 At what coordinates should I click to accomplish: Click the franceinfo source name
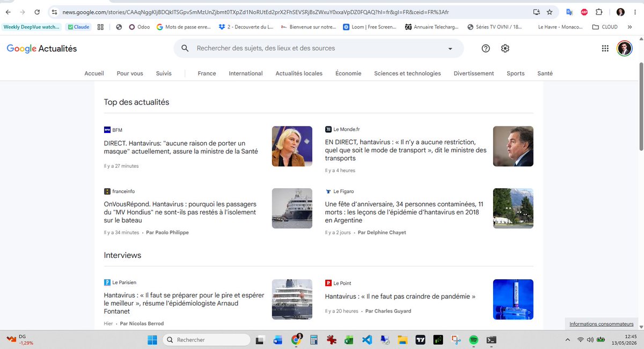click(124, 191)
